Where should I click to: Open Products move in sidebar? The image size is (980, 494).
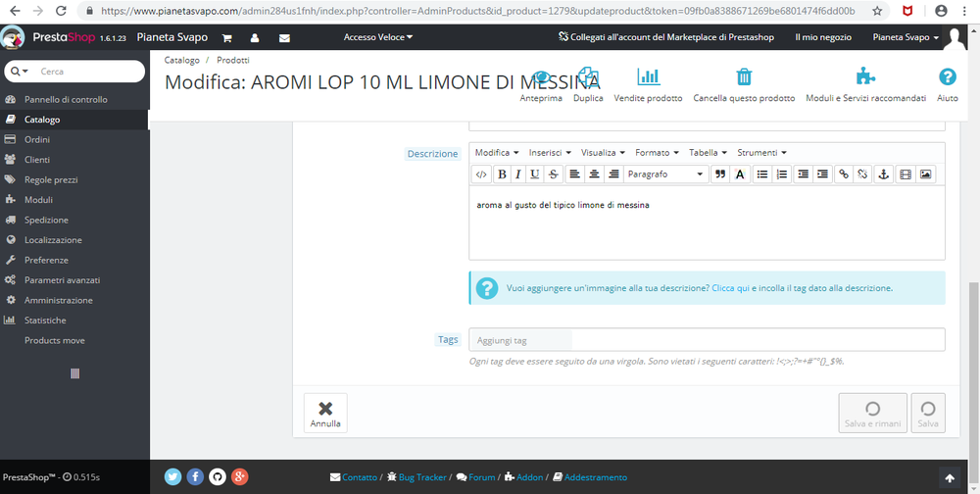click(74, 340)
